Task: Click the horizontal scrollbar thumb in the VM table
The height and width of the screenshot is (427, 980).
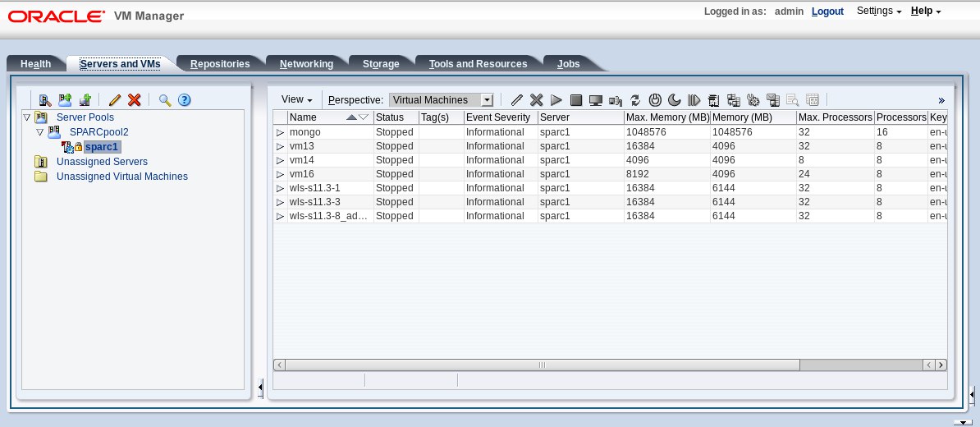Action: [x=543, y=365]
